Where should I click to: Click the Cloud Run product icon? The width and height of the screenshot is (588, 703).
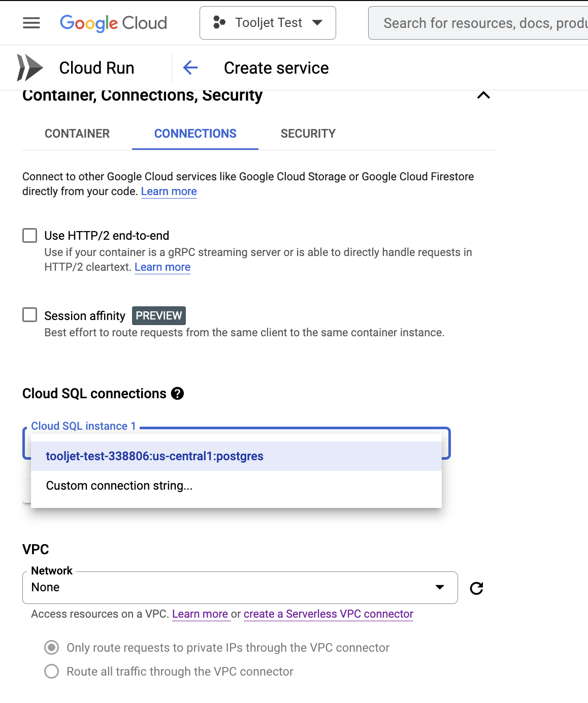pyautogui.click(x=29, y=68)
